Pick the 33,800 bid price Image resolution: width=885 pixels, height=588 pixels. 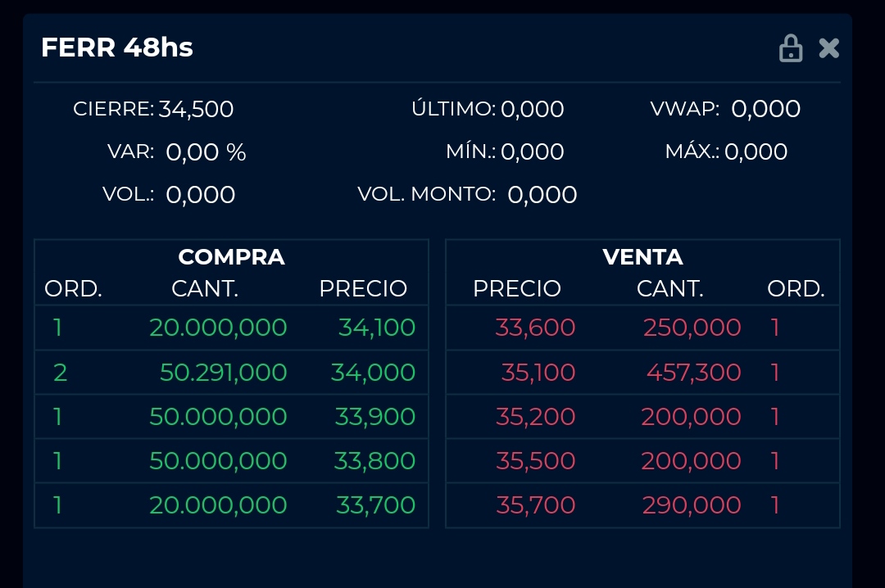point(374,461)
